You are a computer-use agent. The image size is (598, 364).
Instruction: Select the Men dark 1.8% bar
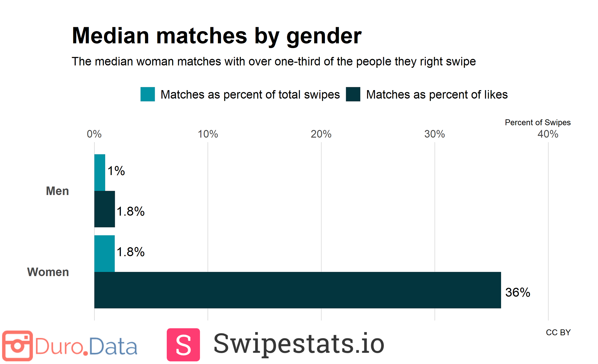(105, 209)
